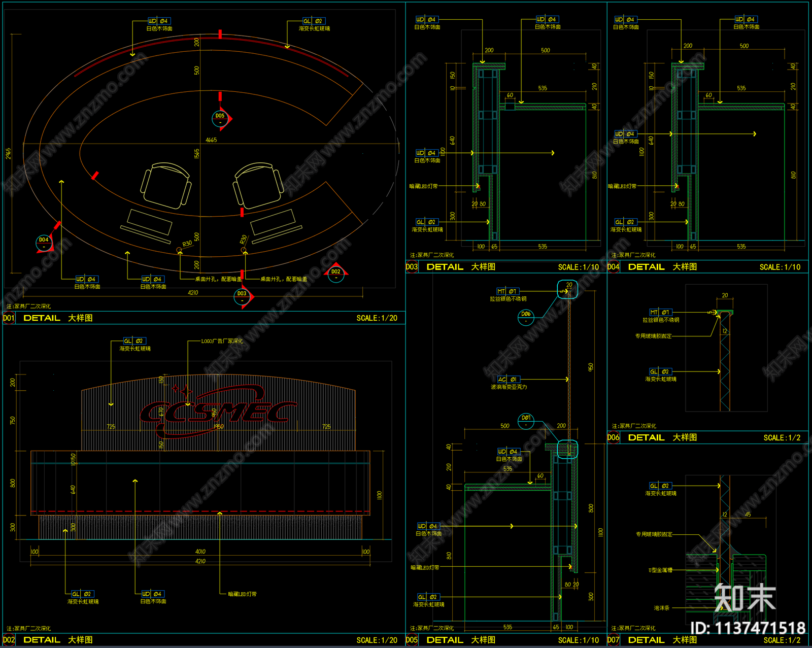Image resolution: width=812 pixels, height=648 pixels.
Task: Click SCALE:1/20 in the D02 title bar
Action: 377,640
